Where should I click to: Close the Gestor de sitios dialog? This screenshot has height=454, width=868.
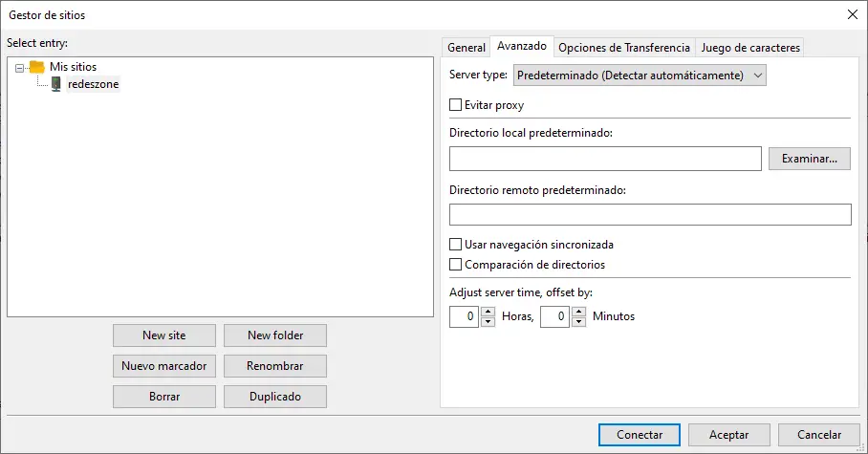852,13
